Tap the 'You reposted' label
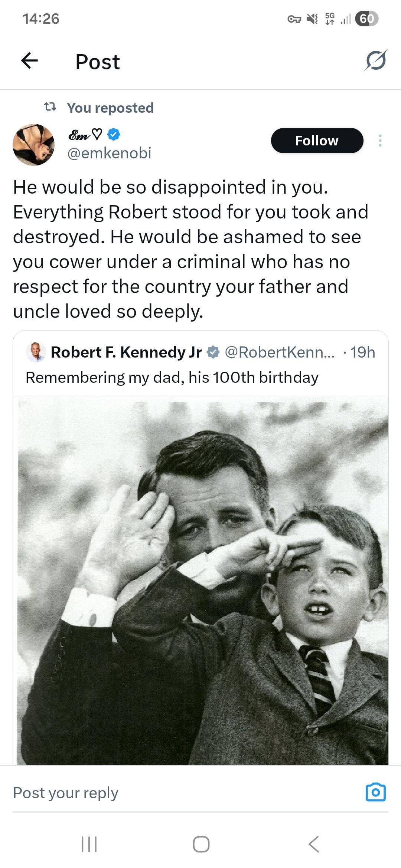The image size is (401, 868). coord(110,108)
